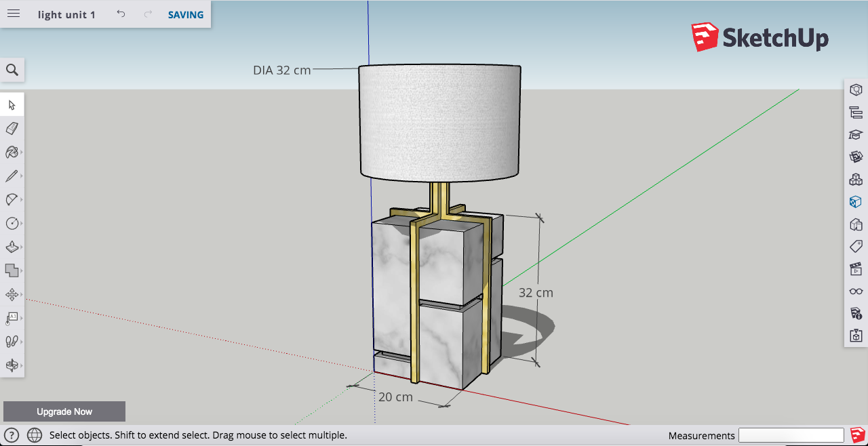The width and height of the screenshot is (868, 446).
Task: Activate the Select arrow tool
Action: tap(12, 104)
